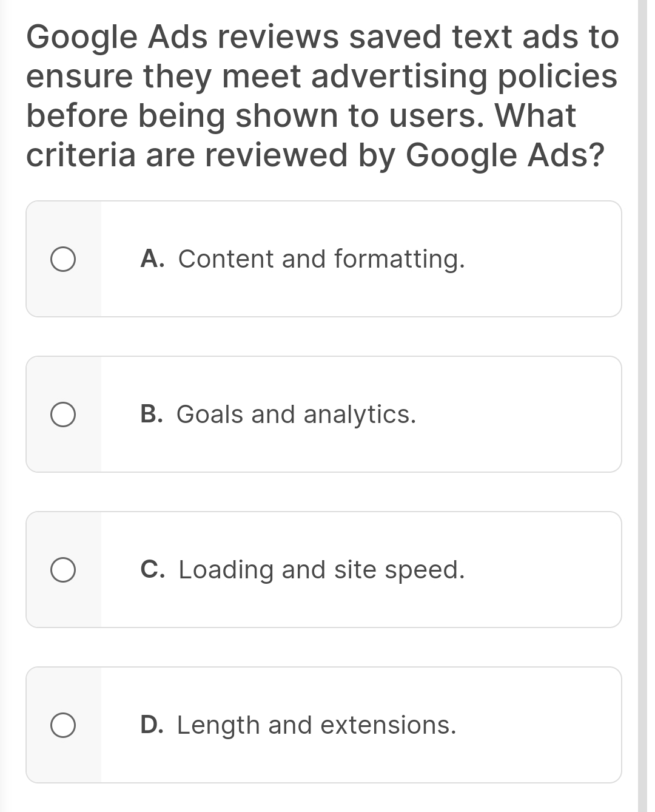Screen dimensions: 655x812
Task: Select radio button for option D
Action: (63, 725)
